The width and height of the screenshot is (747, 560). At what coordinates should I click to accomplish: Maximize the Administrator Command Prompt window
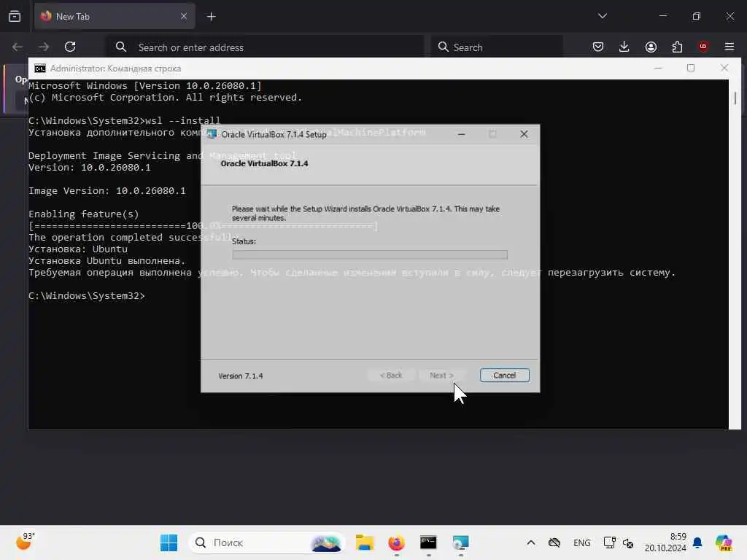pos(691,68)
